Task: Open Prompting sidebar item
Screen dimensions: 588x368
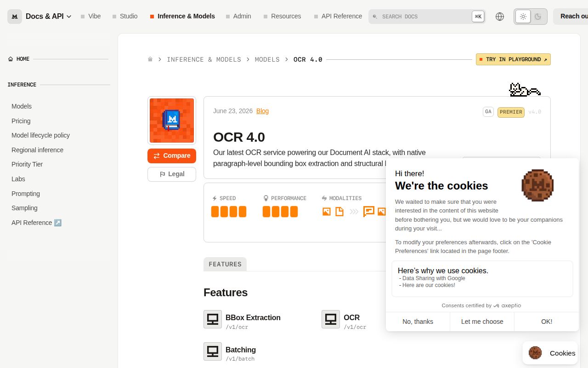Action: (x=26, y=194)
